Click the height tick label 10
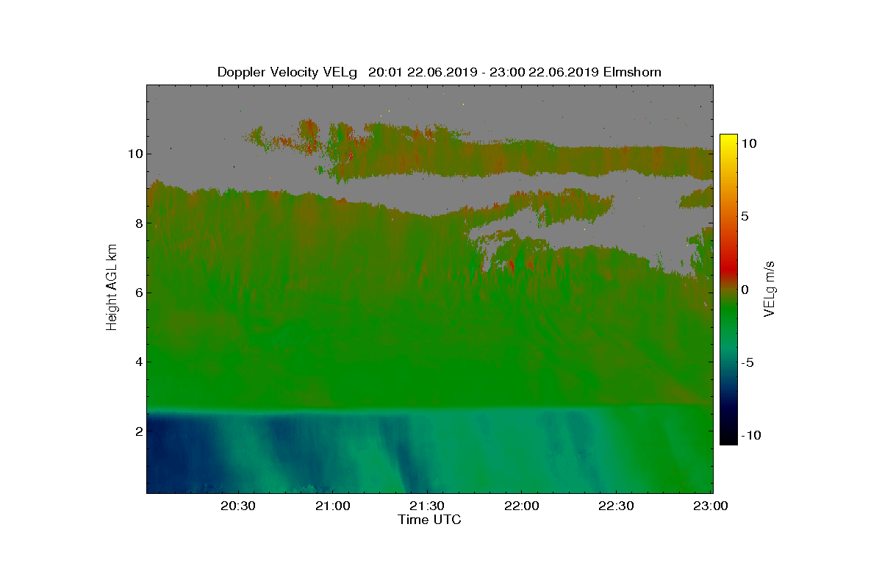This screenshot has width=882, height=588. pos(135,154)
